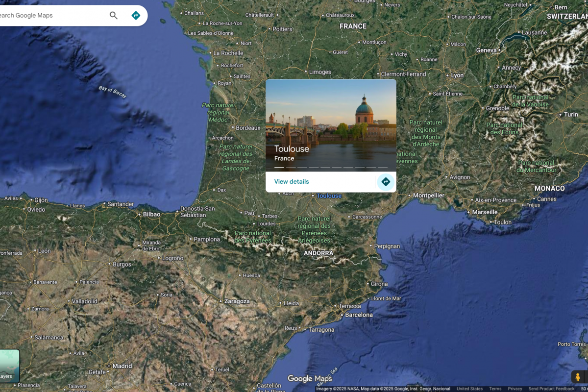Screen dimensions: 588x392
Task: Open directions from the search bar icon
Action: pos(136,16)
